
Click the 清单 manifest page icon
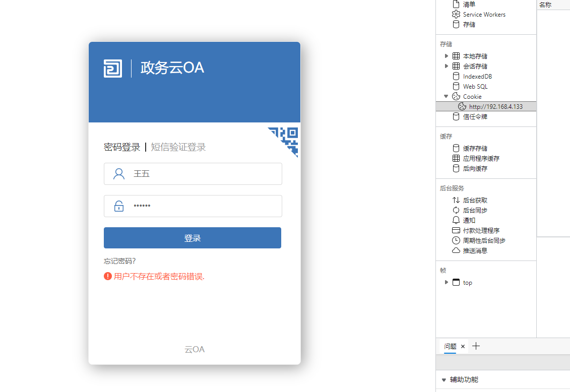point(456,4)
